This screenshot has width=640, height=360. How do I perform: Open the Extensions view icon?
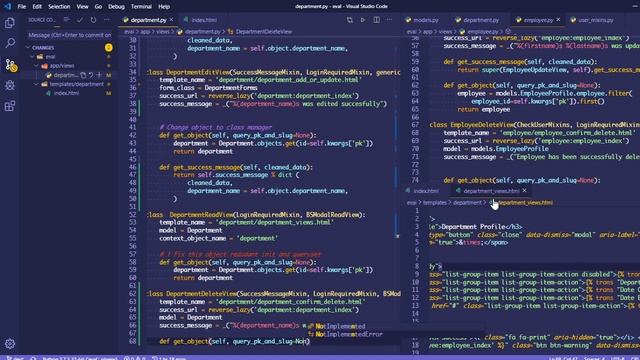[x=10, y=106]
